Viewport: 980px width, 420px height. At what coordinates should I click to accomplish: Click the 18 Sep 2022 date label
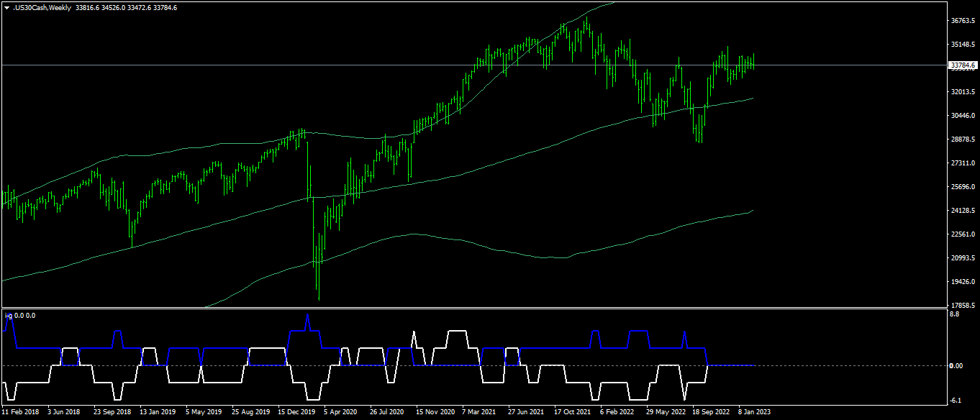click(x=711, y=413)
